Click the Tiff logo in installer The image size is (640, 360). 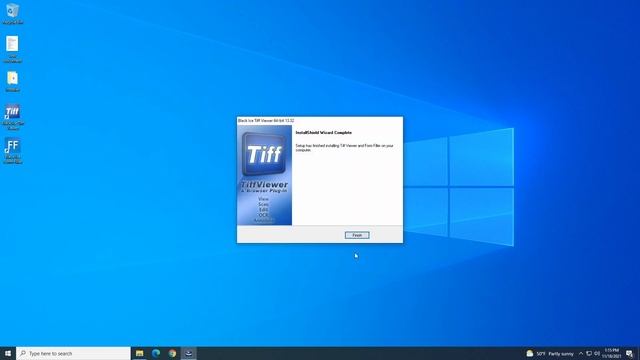[x=264, y=154]
